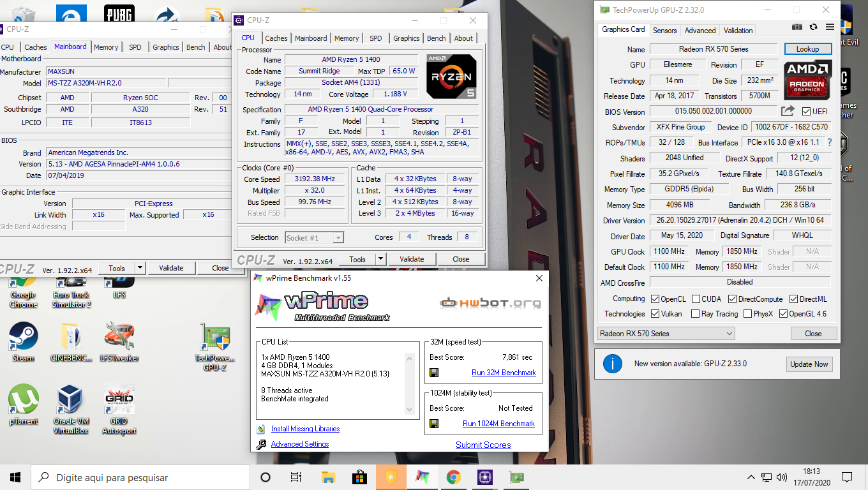Click the Lookup button in GPU-Z
The image size is (868, 490).
click(x=807, y=49)
